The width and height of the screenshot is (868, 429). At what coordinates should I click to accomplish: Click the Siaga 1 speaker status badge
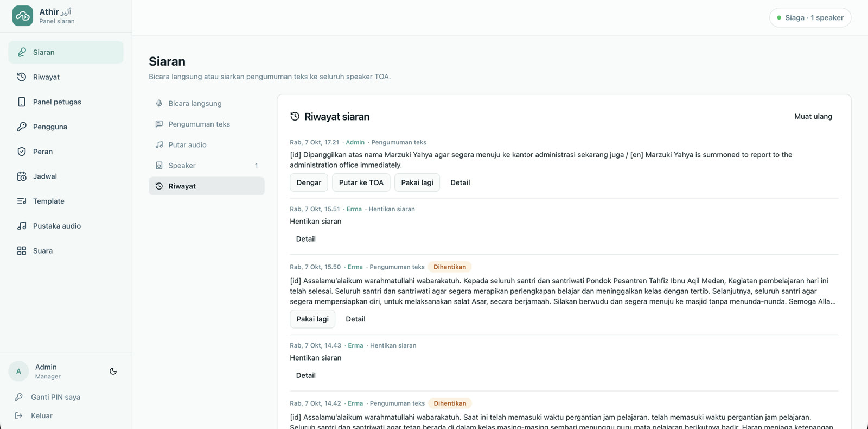point(810,18)
